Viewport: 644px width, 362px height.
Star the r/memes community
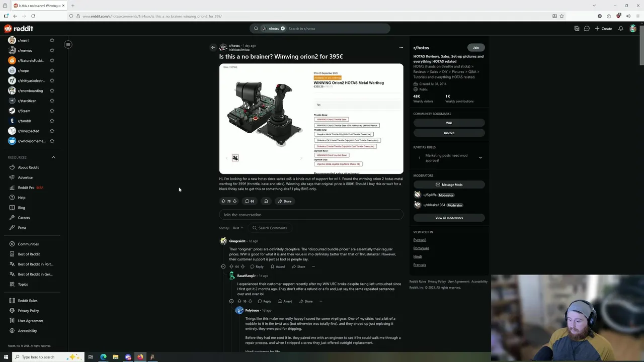[x=52, y=50]
